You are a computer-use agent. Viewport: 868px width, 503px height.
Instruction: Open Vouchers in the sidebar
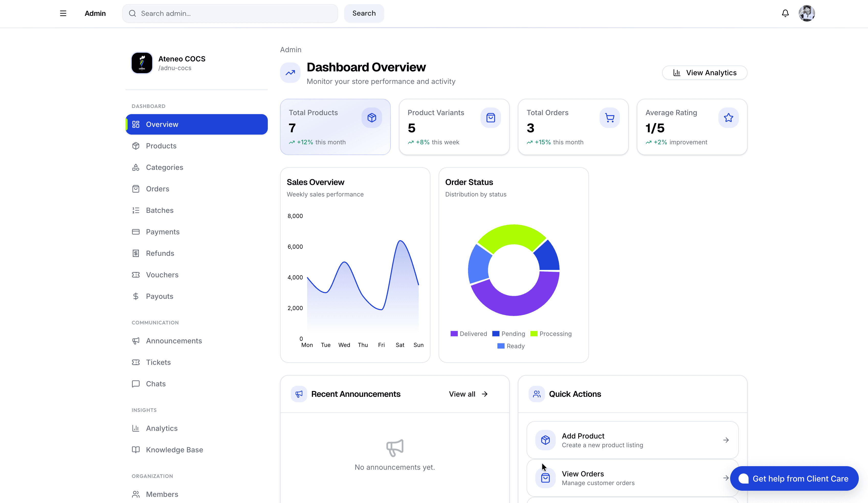click(162, 275)
